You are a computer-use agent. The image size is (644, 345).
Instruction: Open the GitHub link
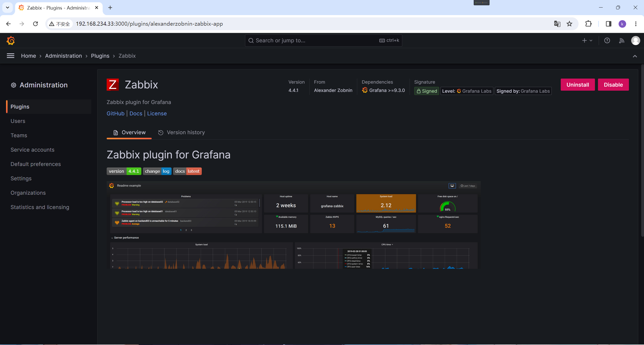(115, 113)
